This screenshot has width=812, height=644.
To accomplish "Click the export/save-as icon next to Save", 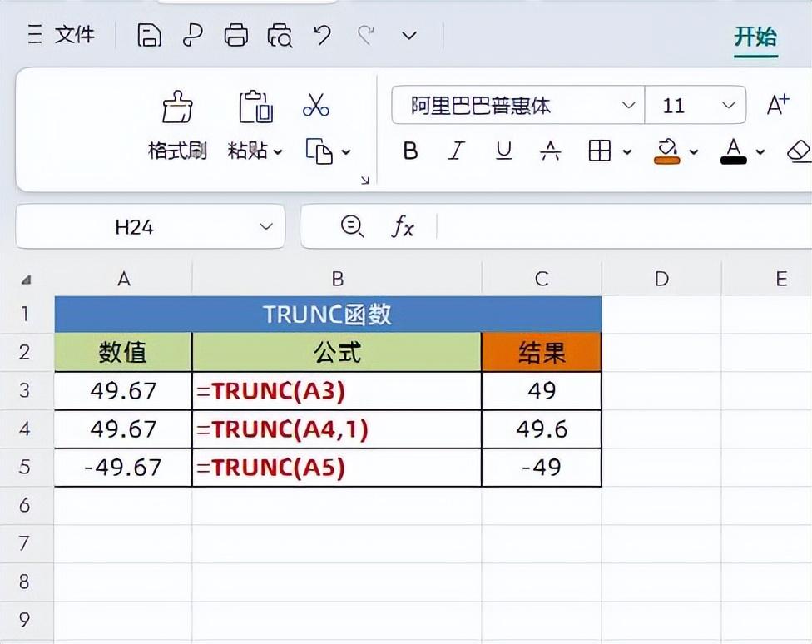I will tap(193, 36).
